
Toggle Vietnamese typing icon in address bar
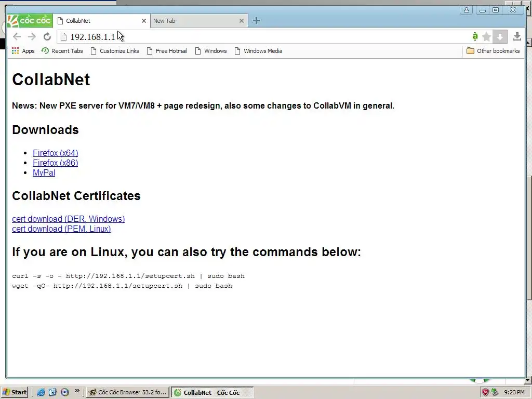(x=475, y=36)
